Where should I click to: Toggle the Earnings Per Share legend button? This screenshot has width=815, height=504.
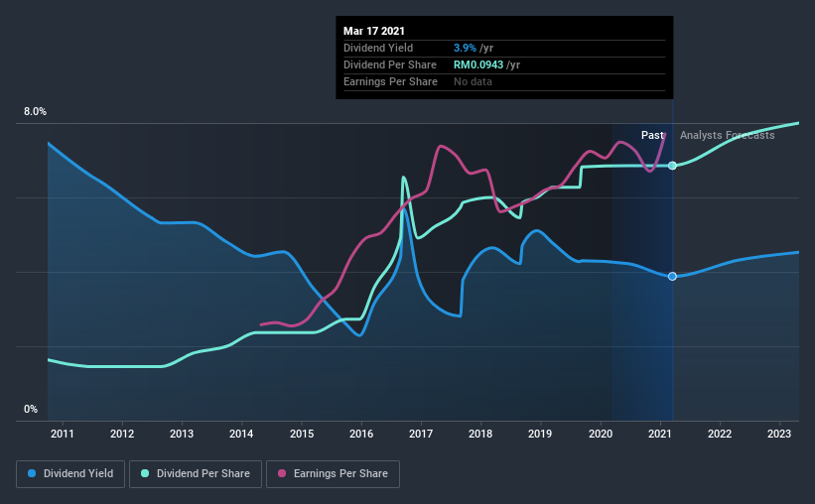[x=333, y=474]
